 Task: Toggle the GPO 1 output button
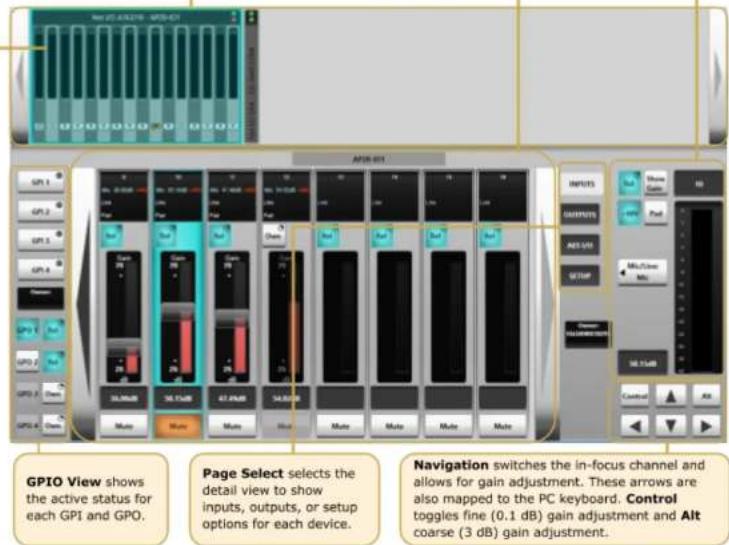click(27, 330)
